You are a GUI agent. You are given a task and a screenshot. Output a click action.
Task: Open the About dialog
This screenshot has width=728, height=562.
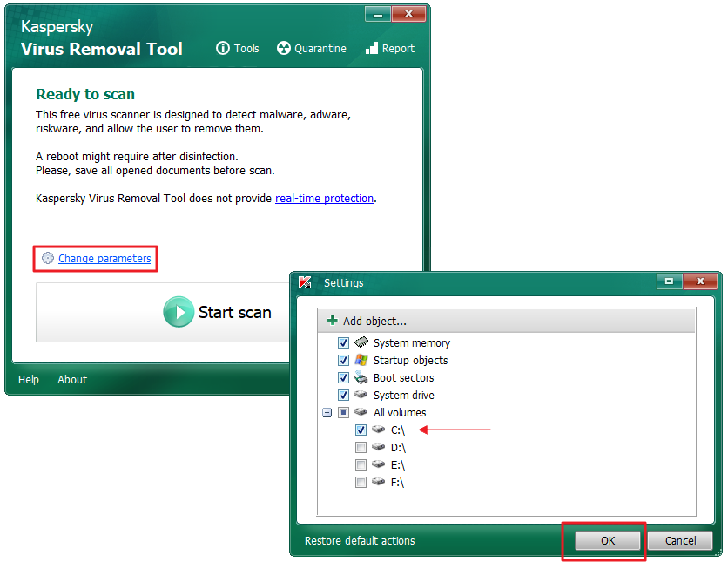(72, 379)
